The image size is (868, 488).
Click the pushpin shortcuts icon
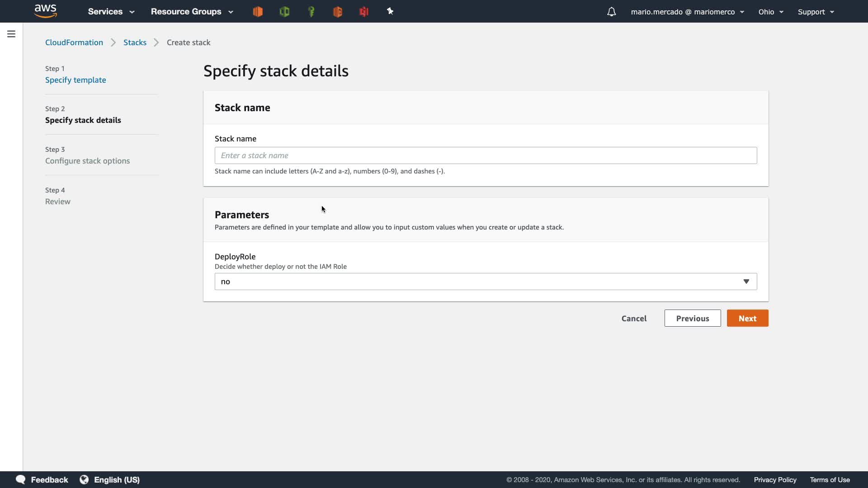(x=390, y=11)
